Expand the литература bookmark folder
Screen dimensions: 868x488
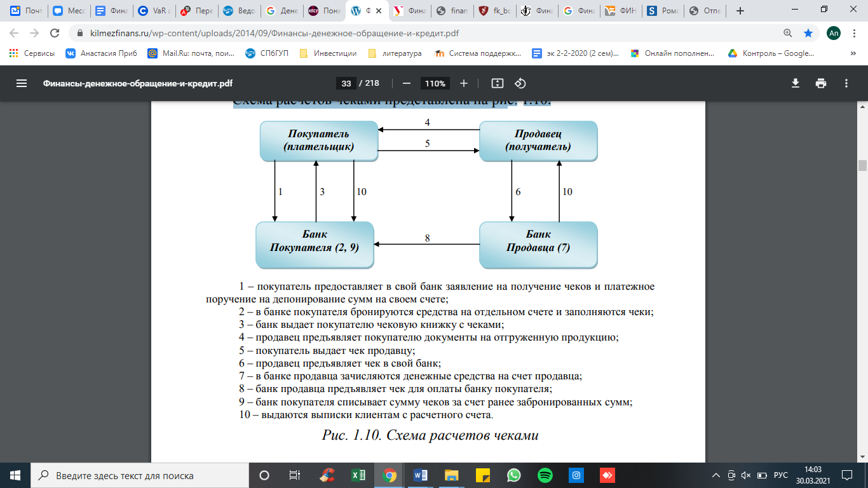coord(395,53)
